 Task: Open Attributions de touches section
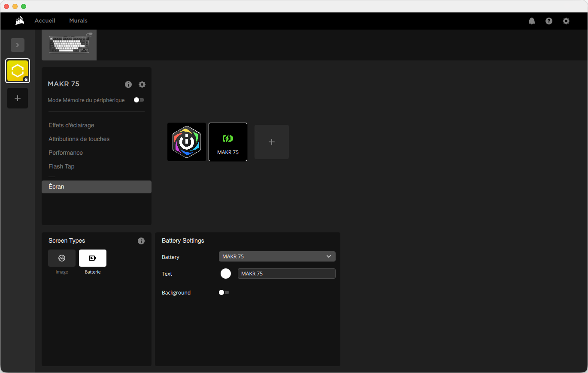coord(79,139)
